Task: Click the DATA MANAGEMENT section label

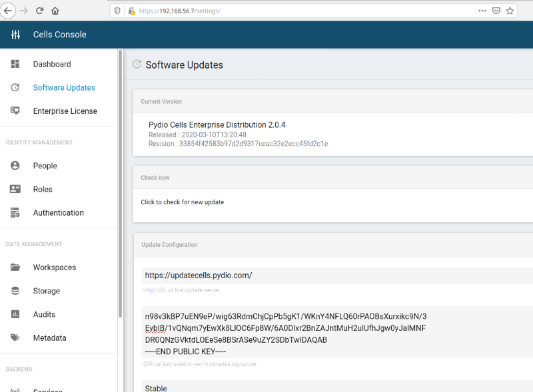Action: click(x=34, y=244)
